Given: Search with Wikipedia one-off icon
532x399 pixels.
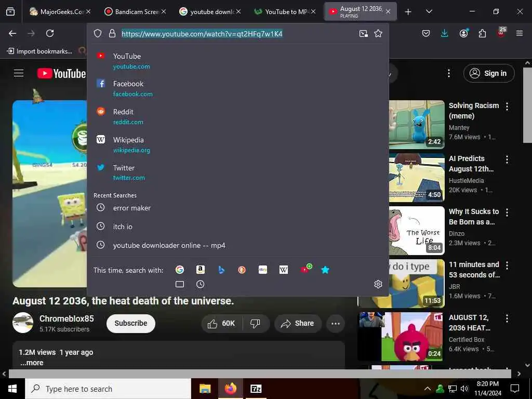Looking at the screenshot, I should [x=283, y=270].
